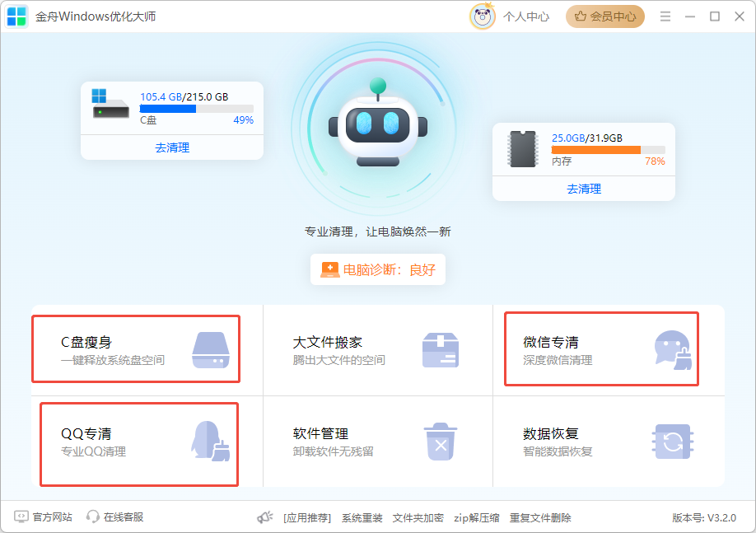756x533 pixels.
Task: Click the 专业QQ清理 subtitle
Action: point(94,452)
